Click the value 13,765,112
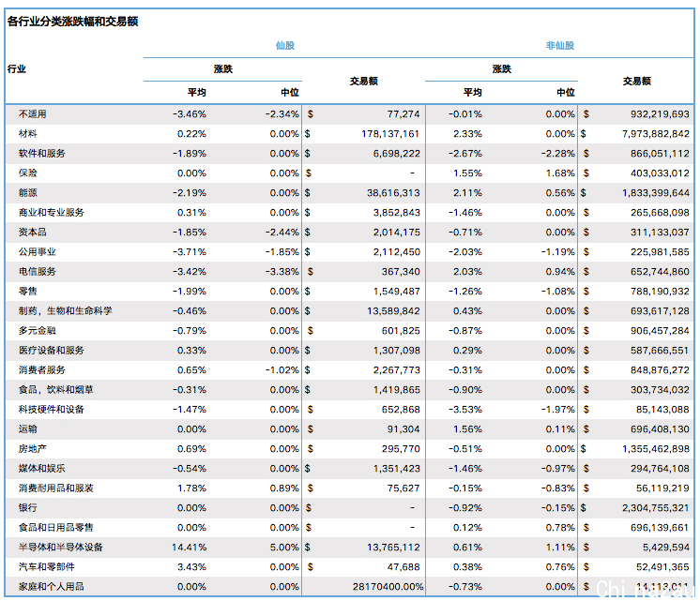Viewport: 700px width, 601px height. [x=393, y=547]
